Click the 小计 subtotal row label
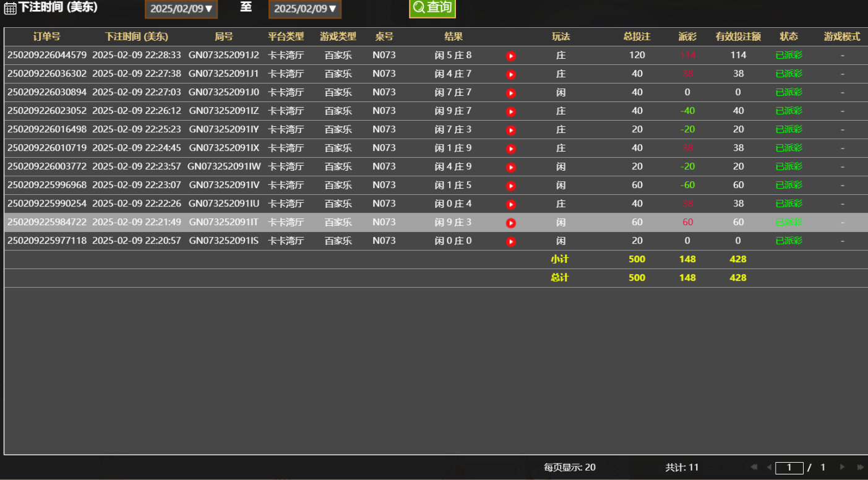This screenshot has width=868, height=480. coord(561,259)
